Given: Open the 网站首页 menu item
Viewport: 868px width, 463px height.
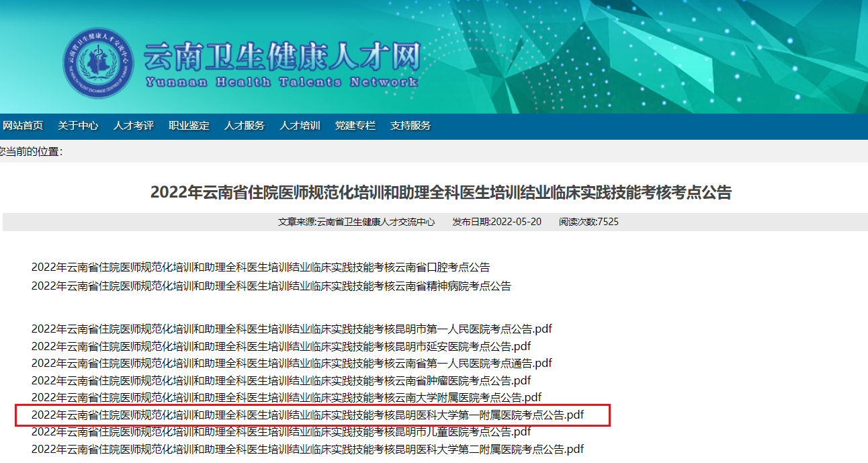Looking at the screenshot, I should click(23, 126).
